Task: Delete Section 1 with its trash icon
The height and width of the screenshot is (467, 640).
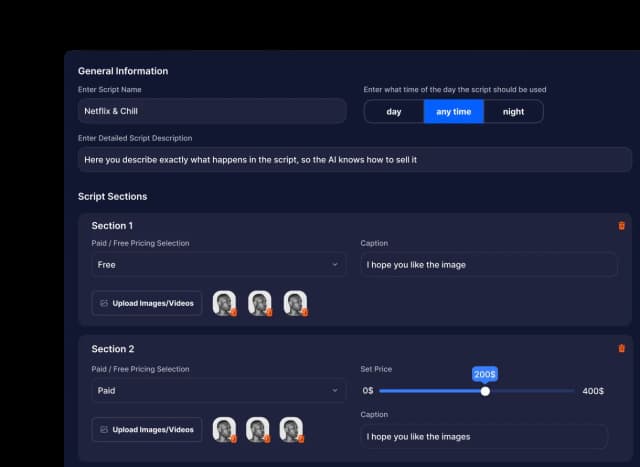Action: click(621, 226)
